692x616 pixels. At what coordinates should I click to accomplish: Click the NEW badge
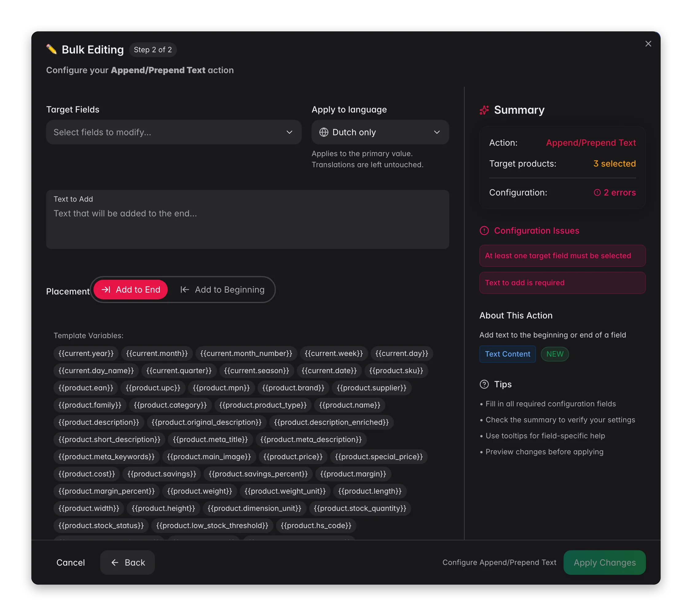(x=555, y=354)
